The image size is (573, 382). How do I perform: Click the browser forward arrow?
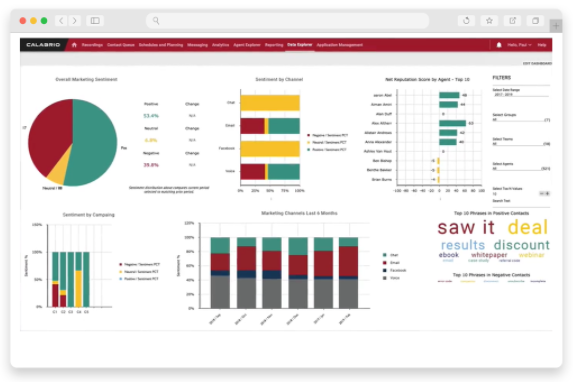[75, 20]
